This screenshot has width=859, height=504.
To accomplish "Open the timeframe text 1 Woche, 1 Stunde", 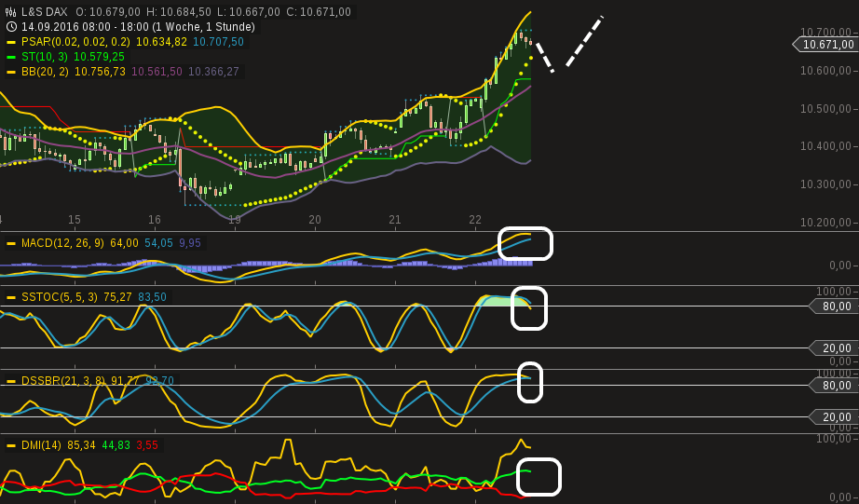I will [x=206, y=27].
